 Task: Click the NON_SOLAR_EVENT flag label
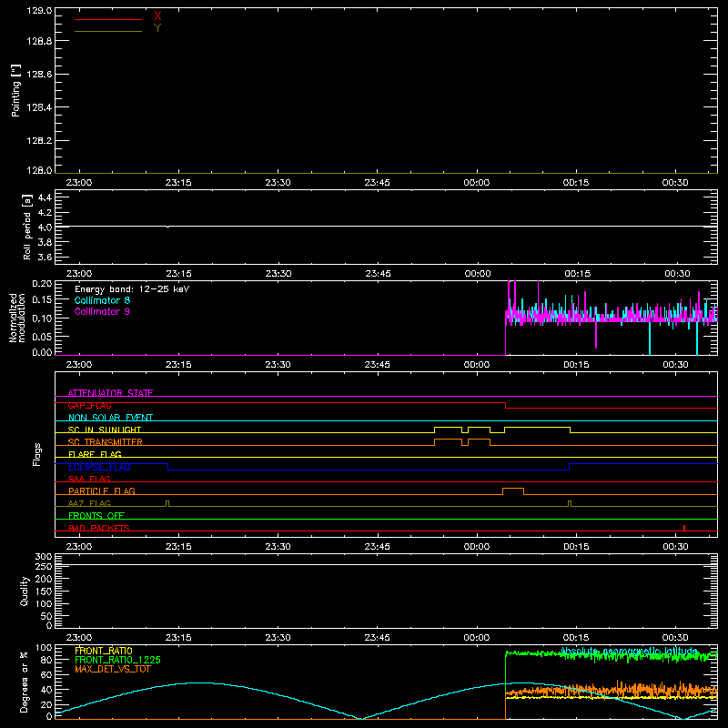click(x=110, y=418)
